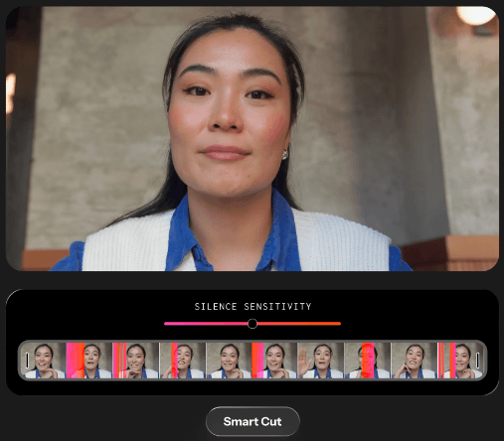This screenshot has height=441, width=504.
Task: Click the right trim handle of the timeline
Action: coord(477,360)
